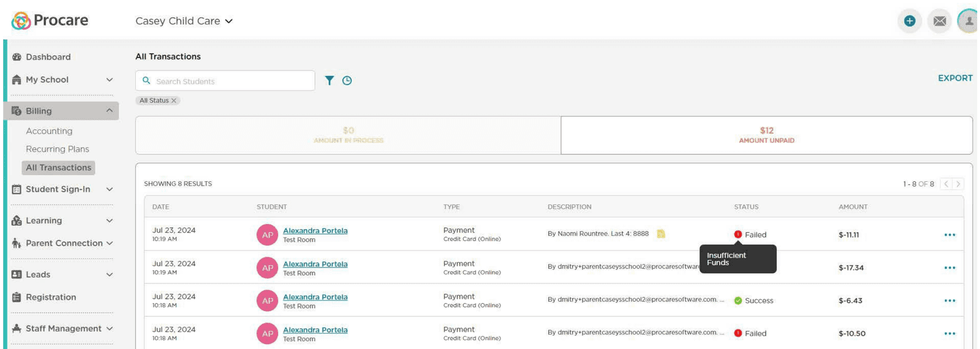The height and width of the screenshot is (349, 980).
Task: Click the 'SHOWING 8 RESULTS' text
Action: pos(178,184)
